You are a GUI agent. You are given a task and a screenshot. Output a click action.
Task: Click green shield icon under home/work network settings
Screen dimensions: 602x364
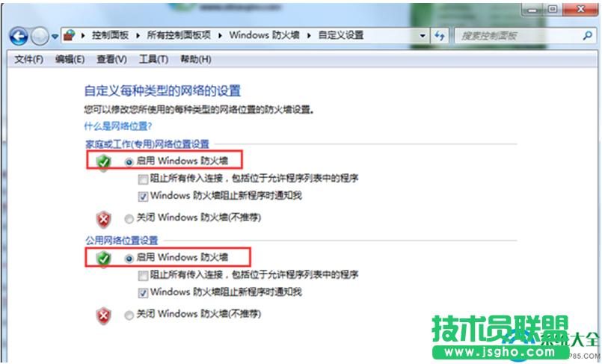pos(104,161)
